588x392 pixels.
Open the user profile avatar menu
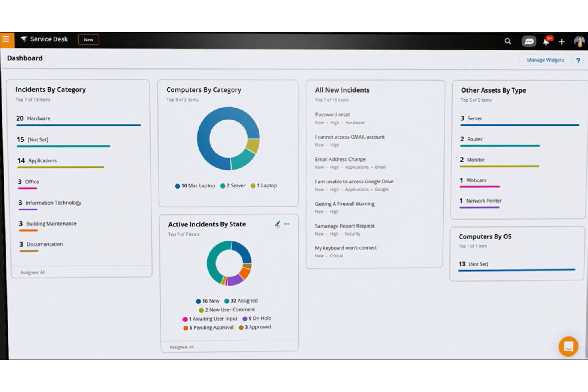(580, 41)
